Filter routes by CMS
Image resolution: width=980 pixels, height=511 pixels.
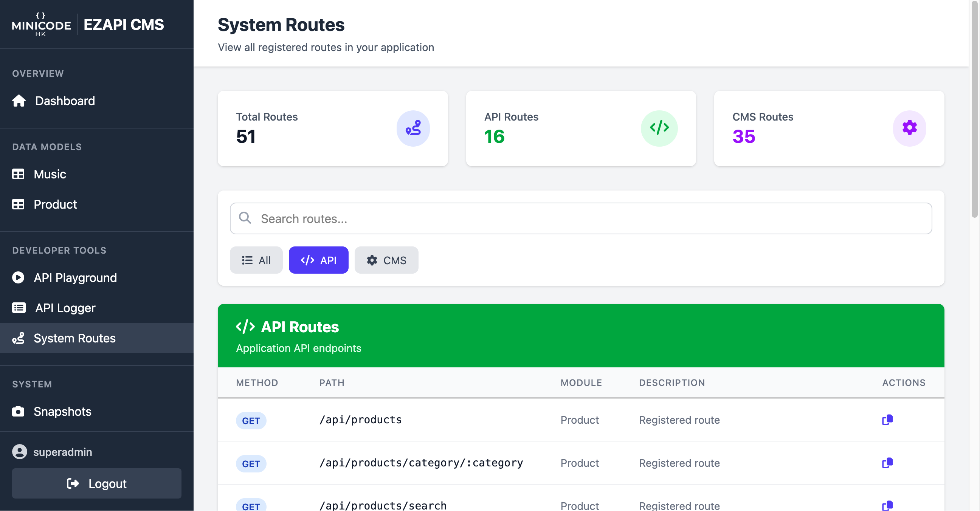[x=386, y=260]
